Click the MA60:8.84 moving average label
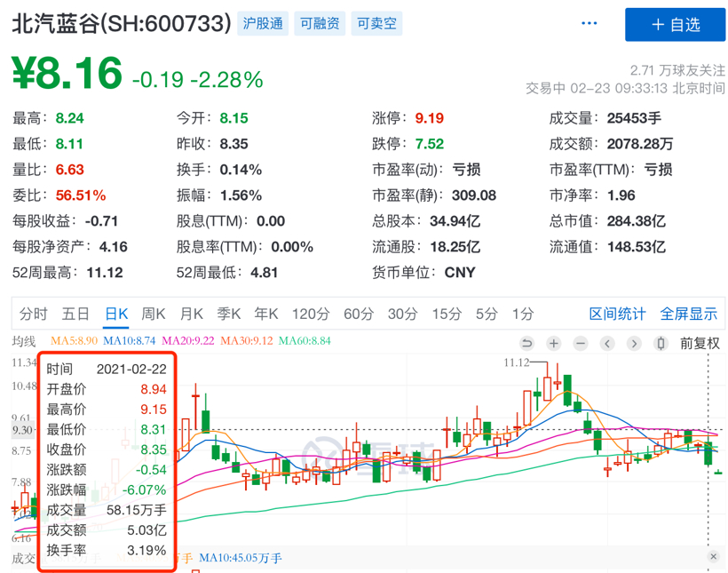 tap(305, 340)
